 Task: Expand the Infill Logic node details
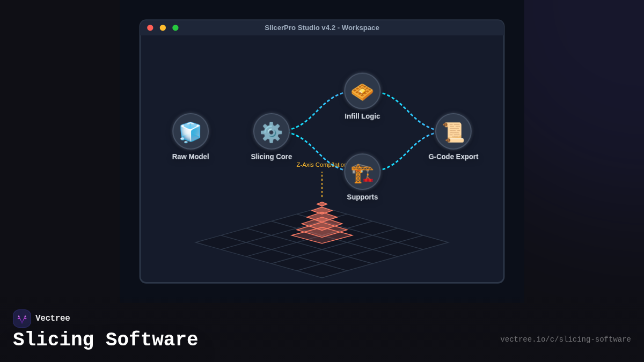pyautogui.click(x=362, y=90)
